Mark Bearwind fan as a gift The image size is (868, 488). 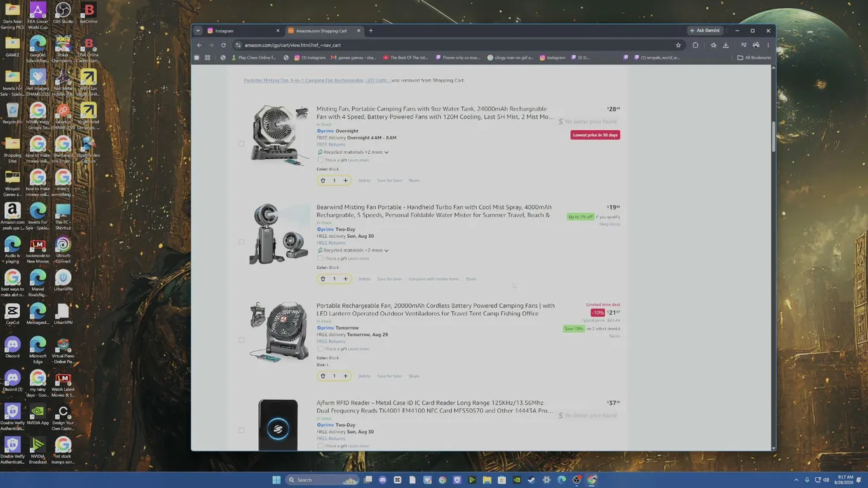(321, 258)
